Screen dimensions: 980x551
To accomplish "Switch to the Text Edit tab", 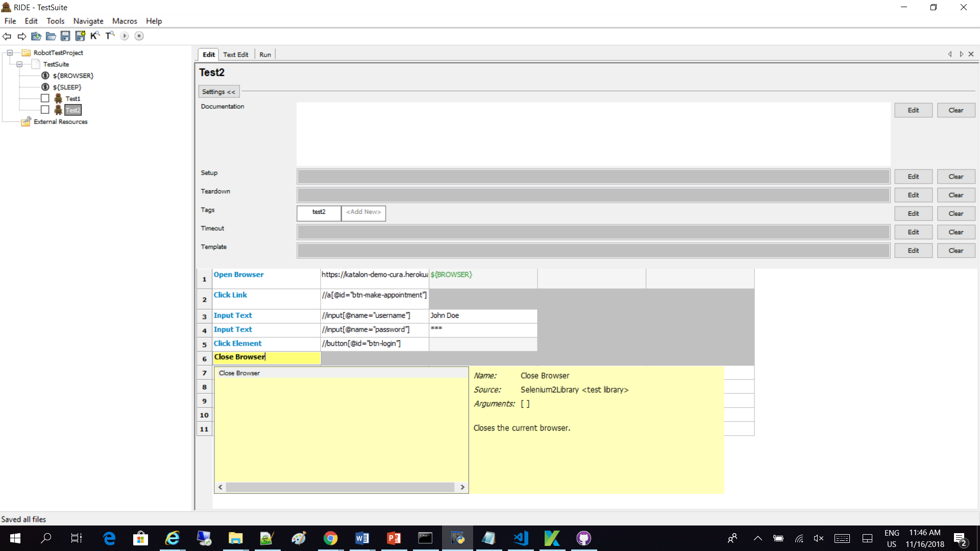I will [235, 55].
